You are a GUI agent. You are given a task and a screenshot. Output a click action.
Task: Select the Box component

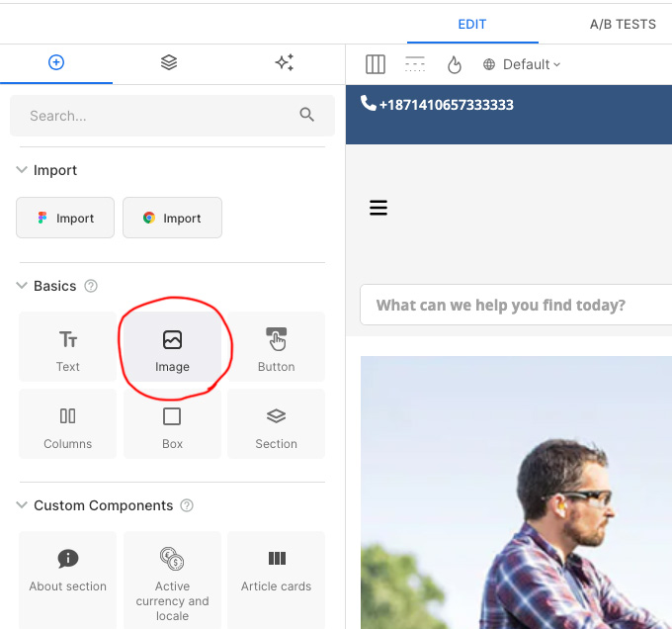pyautogui.click(x=172, y=425)
